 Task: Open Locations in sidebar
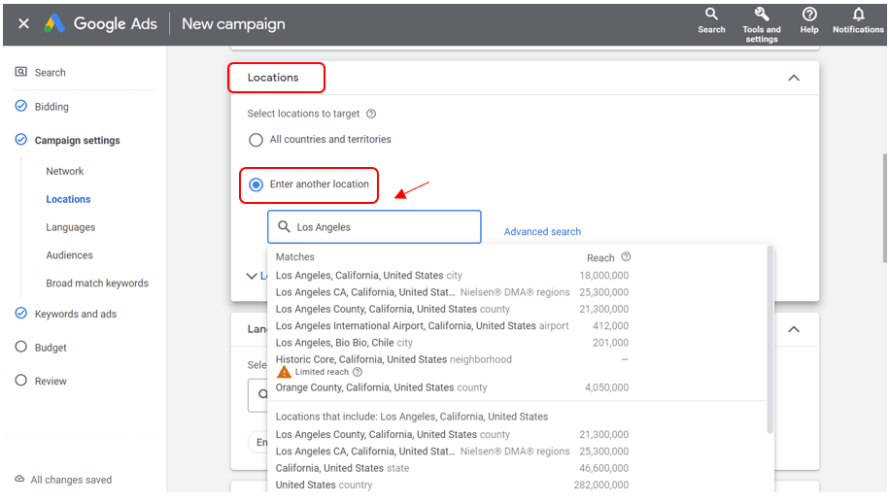tap(68, 199)
